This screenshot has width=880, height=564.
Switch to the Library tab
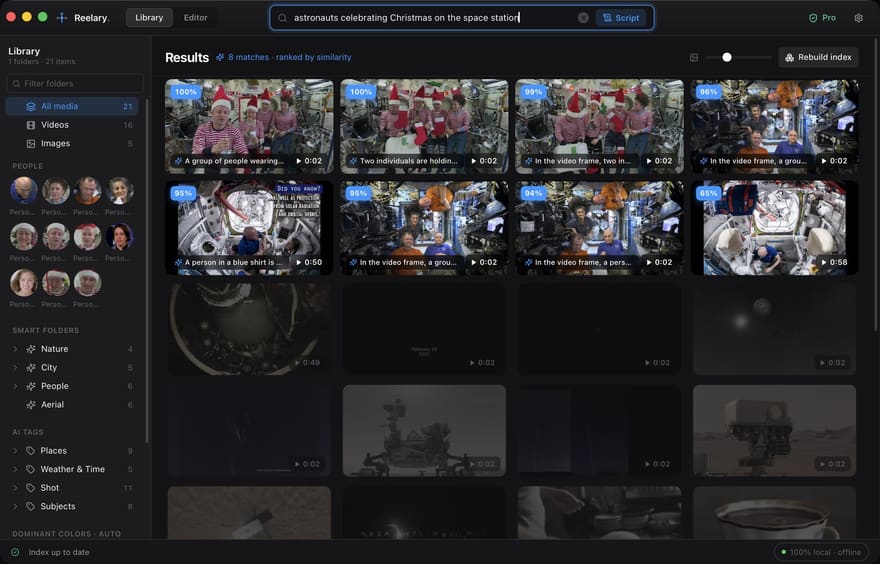coord(149,17)
